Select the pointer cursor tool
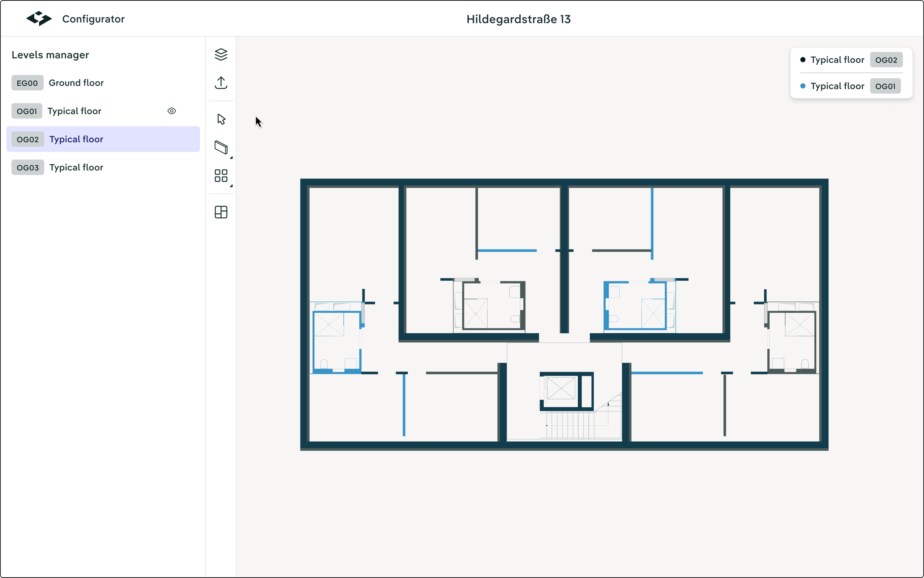 (x=221, y=119)
